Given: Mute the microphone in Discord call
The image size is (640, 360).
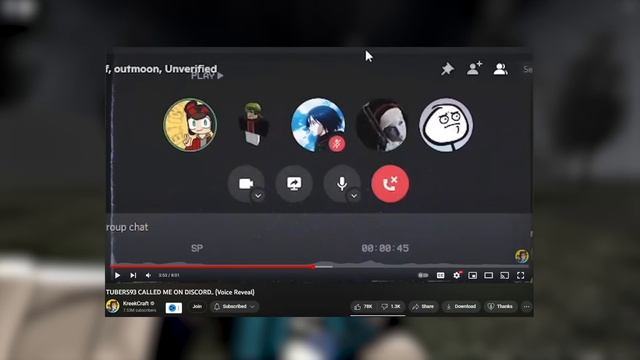Looking at the screenshot, I should pyautogui.click(x=342, y=184).
